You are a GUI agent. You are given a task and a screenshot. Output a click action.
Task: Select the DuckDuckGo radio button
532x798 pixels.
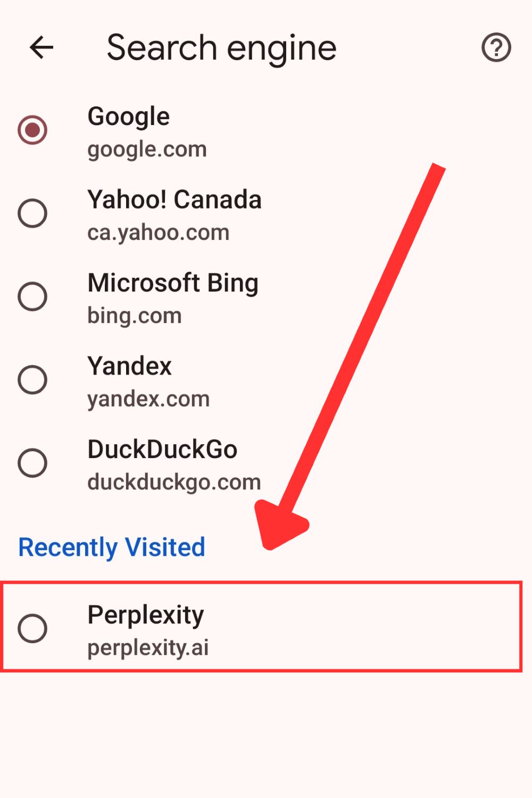click(x=33, y=462)
